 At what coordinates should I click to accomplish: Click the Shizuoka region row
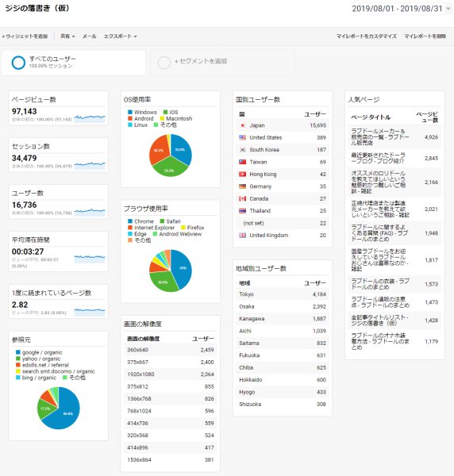[x=283, y=404]
